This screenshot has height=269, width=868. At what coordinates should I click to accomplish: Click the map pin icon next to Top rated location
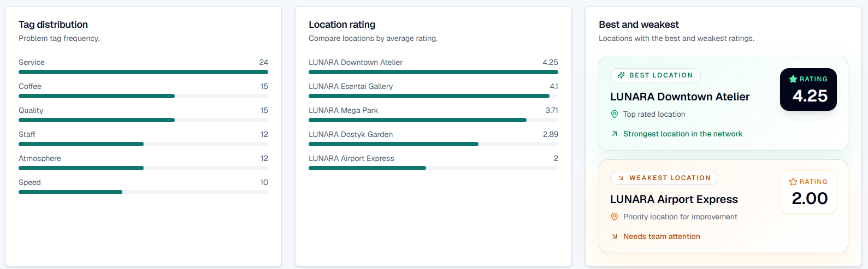pos(615,114)
